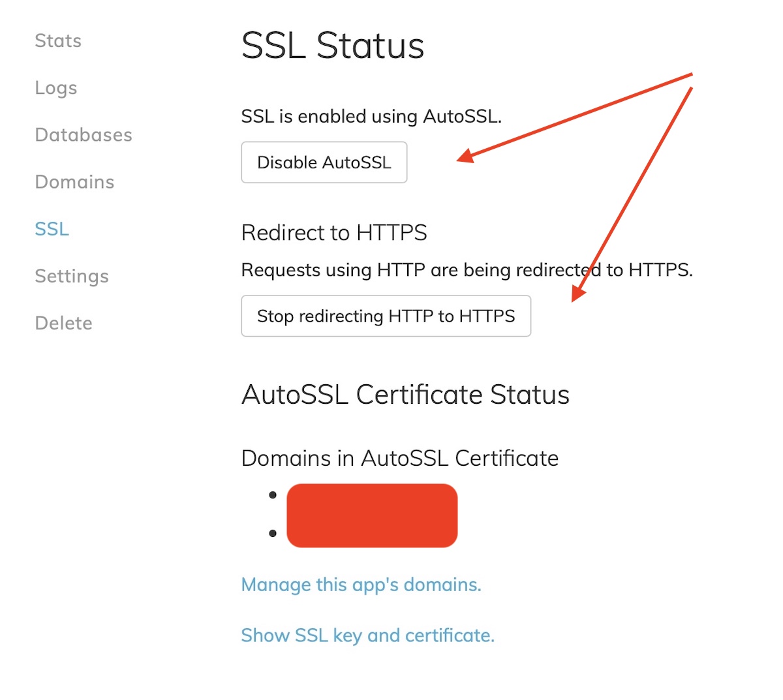
Task: Select the SSL sidebar item
Action: [x=52, y=229]
